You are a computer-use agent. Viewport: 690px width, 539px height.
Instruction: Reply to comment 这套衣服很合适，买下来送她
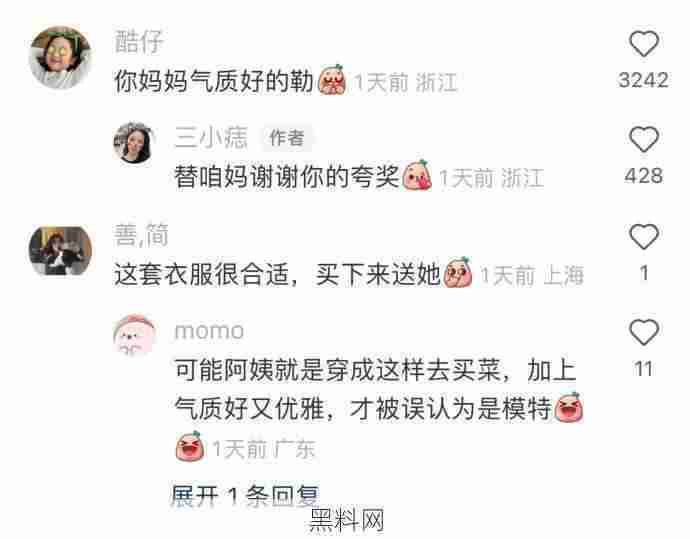[277, 274]
